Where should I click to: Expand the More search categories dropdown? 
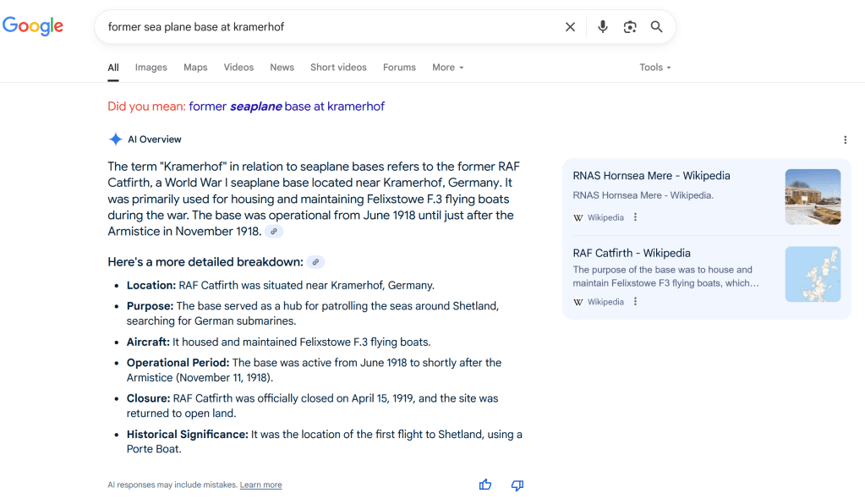(x=447, y=68)
